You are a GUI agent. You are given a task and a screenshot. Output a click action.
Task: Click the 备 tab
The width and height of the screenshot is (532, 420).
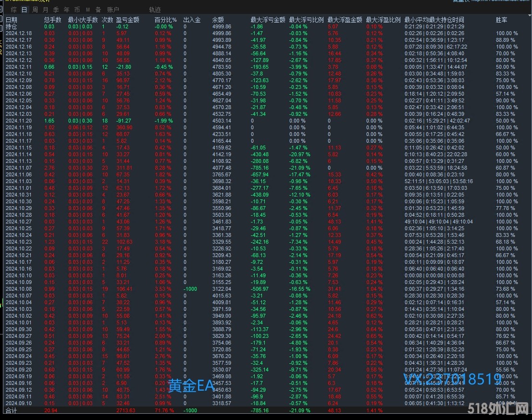(x=98, y=10)
